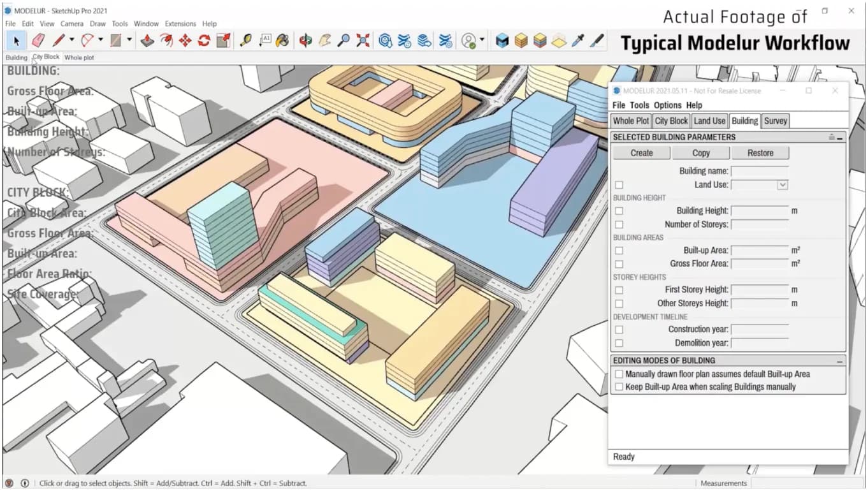
Task: Open SketchUp's Extensions menu
Action: pyautogui.click(x=180, y=24)
